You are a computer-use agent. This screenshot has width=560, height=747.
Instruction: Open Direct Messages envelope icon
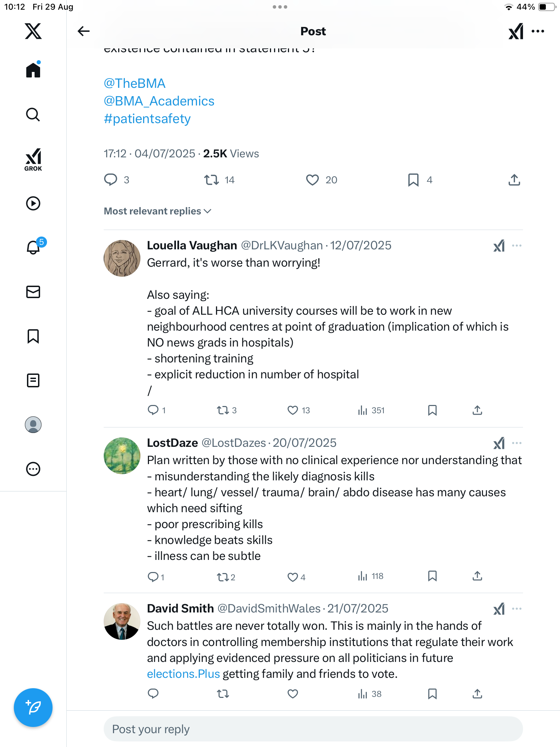pos(33,292)
